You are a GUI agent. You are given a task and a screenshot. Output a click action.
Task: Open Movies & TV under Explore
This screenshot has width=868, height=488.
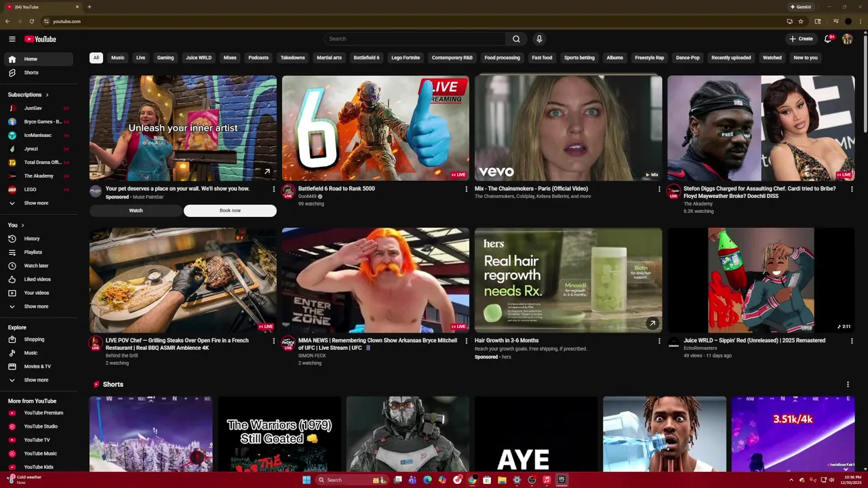click(x=39, y=367)
